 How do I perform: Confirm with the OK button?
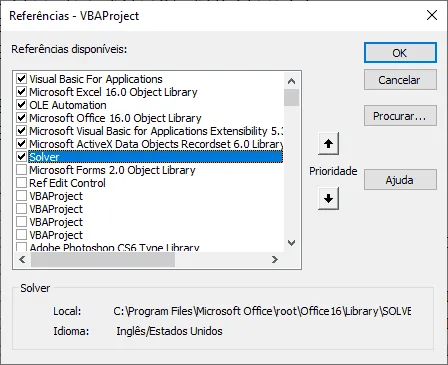tap(400, 53)
